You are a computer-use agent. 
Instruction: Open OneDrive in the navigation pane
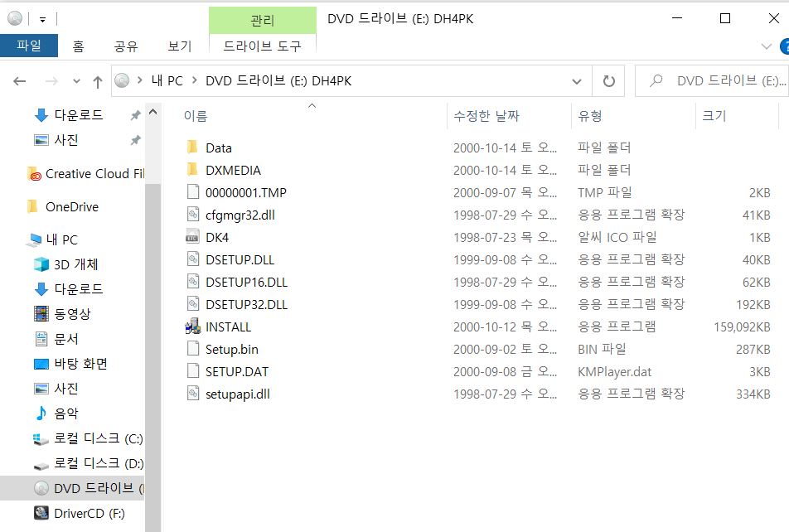coord(63,207)
